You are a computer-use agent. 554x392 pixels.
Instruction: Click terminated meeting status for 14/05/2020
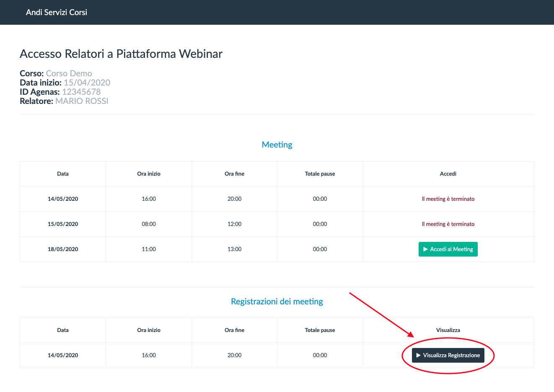(448, 199)
